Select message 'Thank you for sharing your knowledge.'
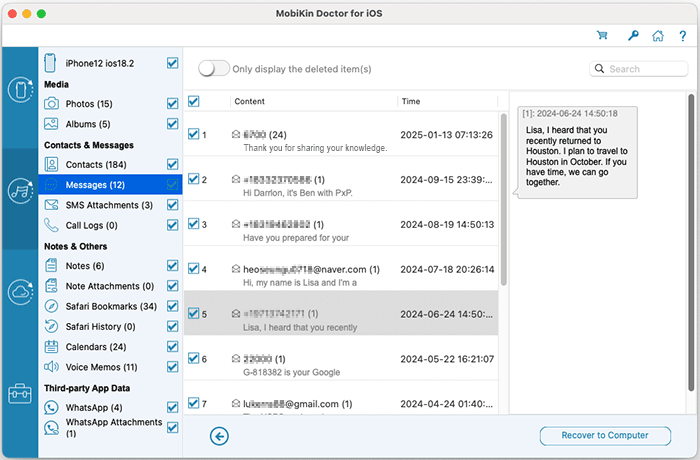 coord(341,134)
